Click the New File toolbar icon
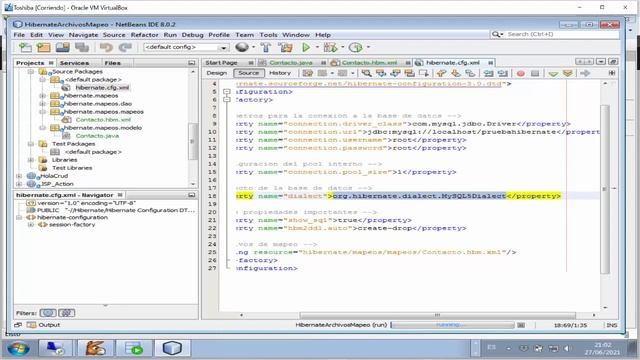The height and width of the screenshot is (360, 640). coord(25,47)
